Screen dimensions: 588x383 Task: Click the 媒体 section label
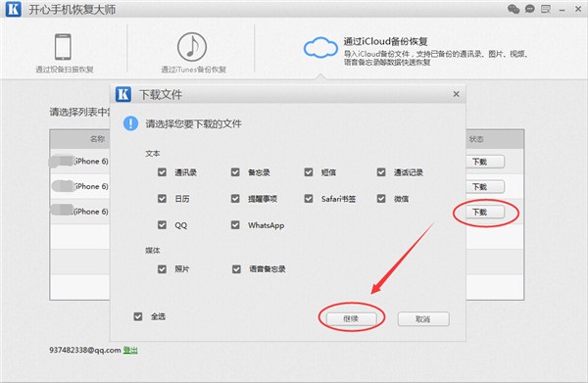pyautogui.click(x=153, y=250)
